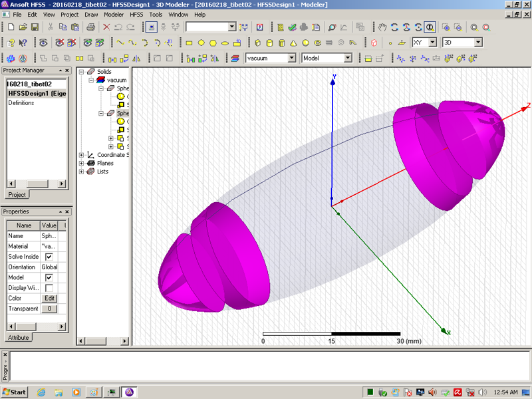Click the Open folder icon
532x399 pixels.
tap(23, 27)
